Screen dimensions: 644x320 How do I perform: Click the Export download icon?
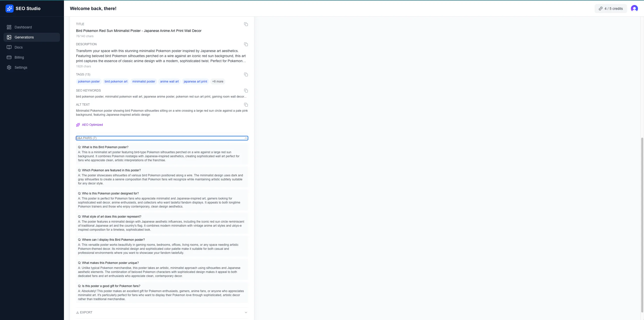77,312
